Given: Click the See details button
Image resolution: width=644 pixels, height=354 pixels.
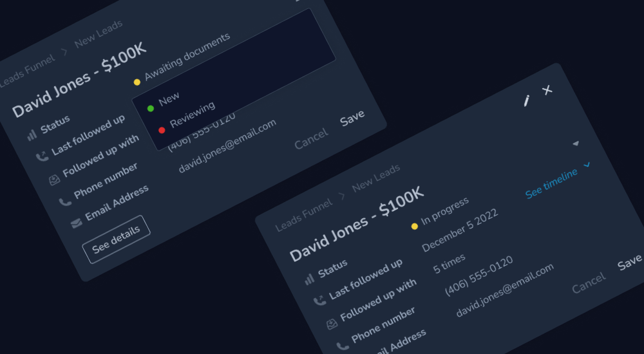Looking at the screenshot, I should (116, 239).
